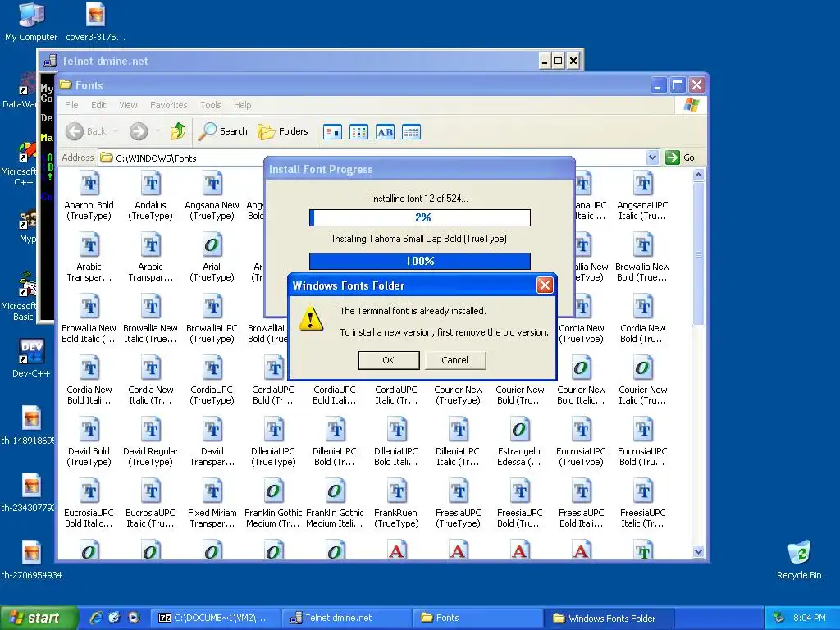Select cover3-3175 desktop file icon

(95, 22)
